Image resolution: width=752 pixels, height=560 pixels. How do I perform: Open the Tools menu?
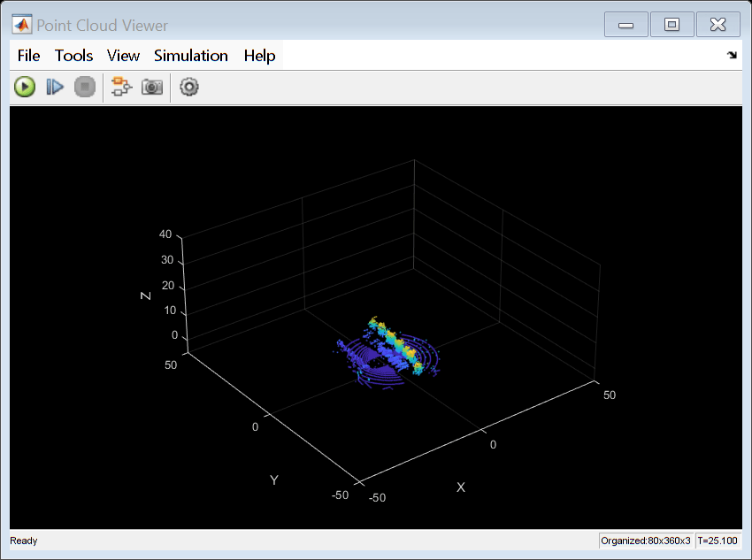[x=73, y=55]
